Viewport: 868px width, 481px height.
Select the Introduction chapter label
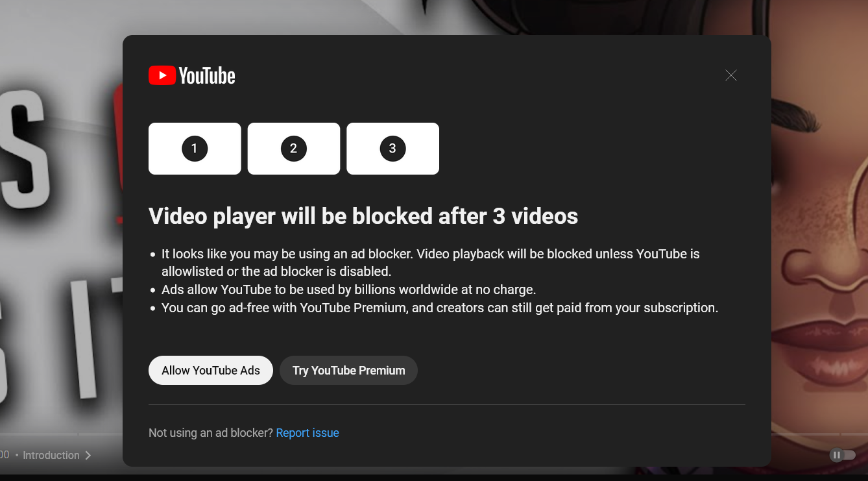[x=51, y=455]
